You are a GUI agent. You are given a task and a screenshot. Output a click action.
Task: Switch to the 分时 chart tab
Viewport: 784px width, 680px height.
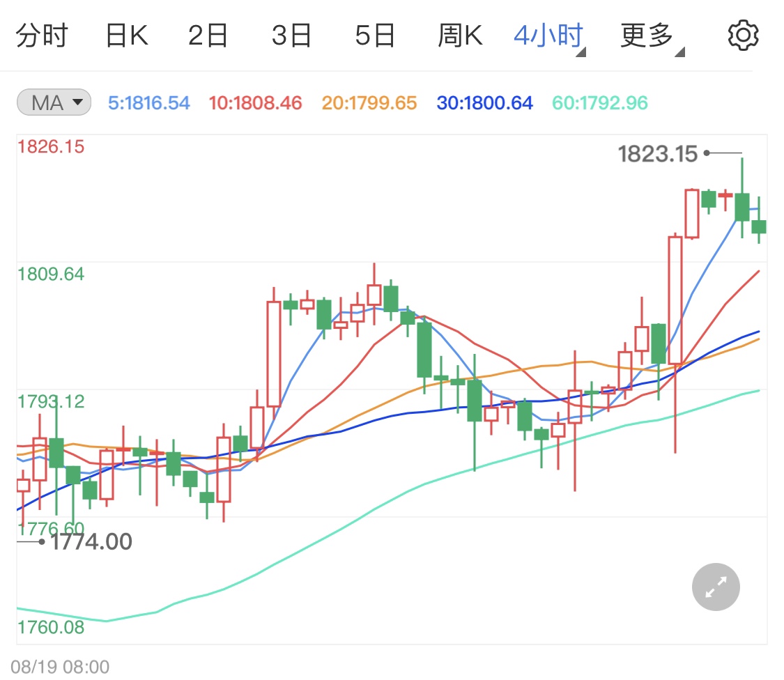pyautogui.click(x=41, y=35)
